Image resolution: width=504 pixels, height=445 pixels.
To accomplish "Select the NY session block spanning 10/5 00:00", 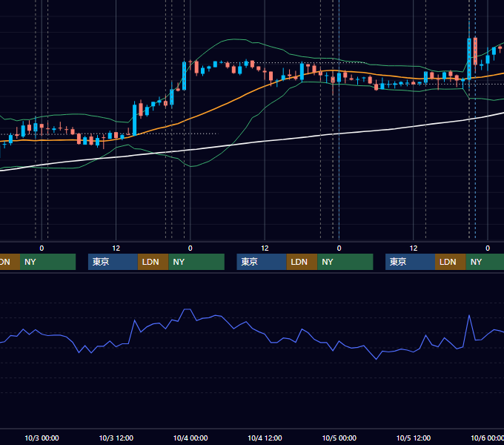I will (x=345, y=262).
